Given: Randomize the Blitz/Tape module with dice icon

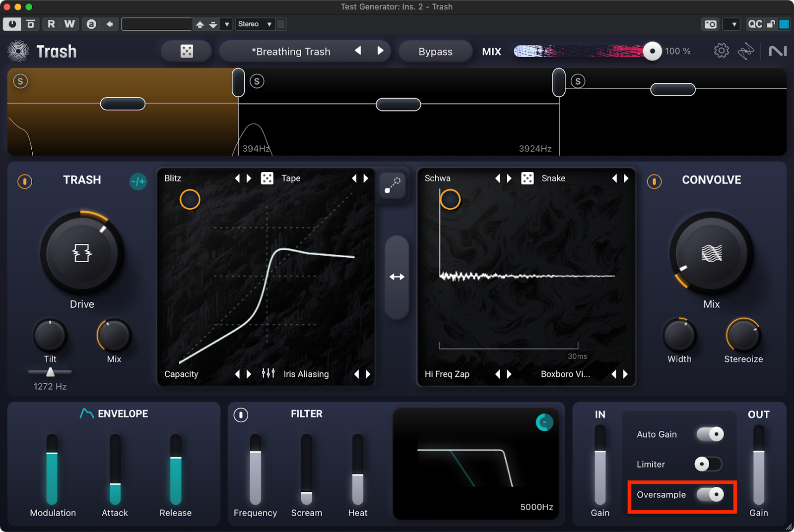Looking at the screenshot, I should pos(267,178).
